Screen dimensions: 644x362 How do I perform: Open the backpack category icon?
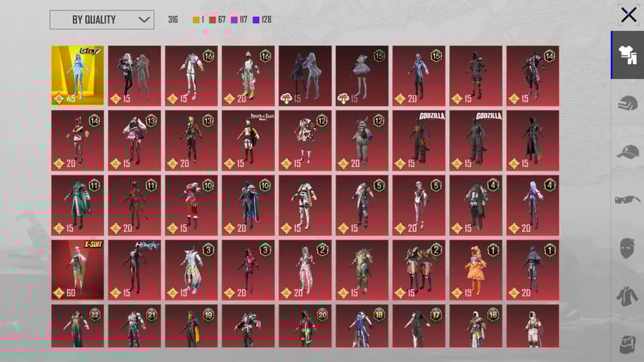click(627, 342)
